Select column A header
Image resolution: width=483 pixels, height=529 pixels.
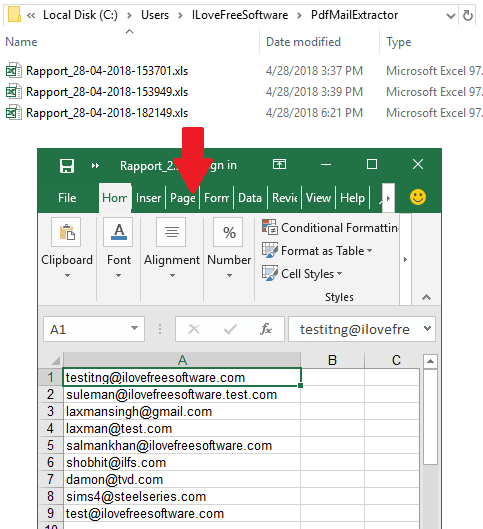point(182,360)
